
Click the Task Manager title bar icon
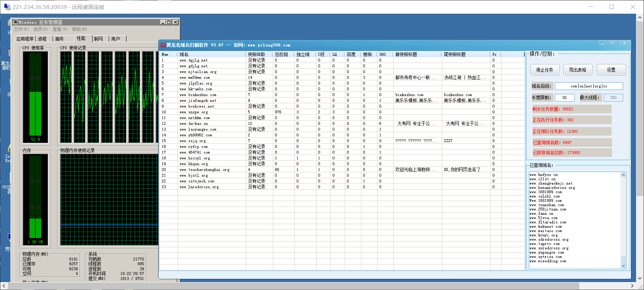15,22
